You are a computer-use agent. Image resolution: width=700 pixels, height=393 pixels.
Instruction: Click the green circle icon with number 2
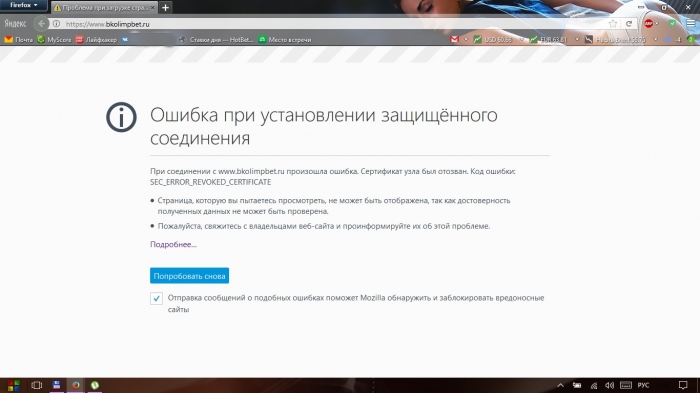point(691,39)
